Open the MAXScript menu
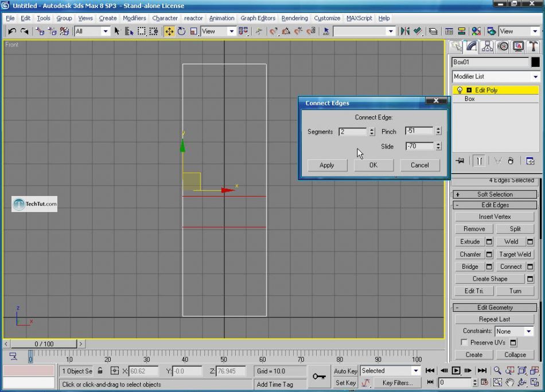 point(359,18)
